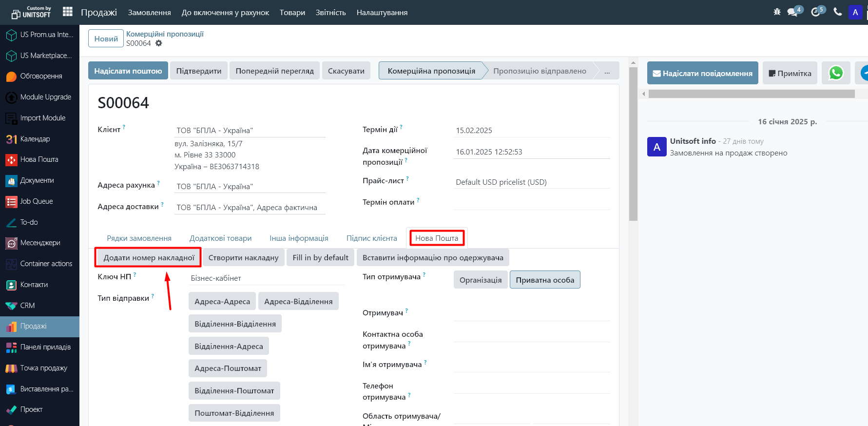Viewport: 868px width, 426px height.
Task: Open the Прайс-лист dropdown
Action: tap(532, 182)
